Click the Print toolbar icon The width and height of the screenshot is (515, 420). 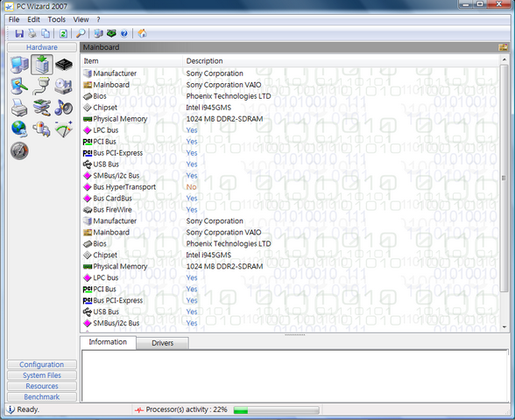(32, 33)
